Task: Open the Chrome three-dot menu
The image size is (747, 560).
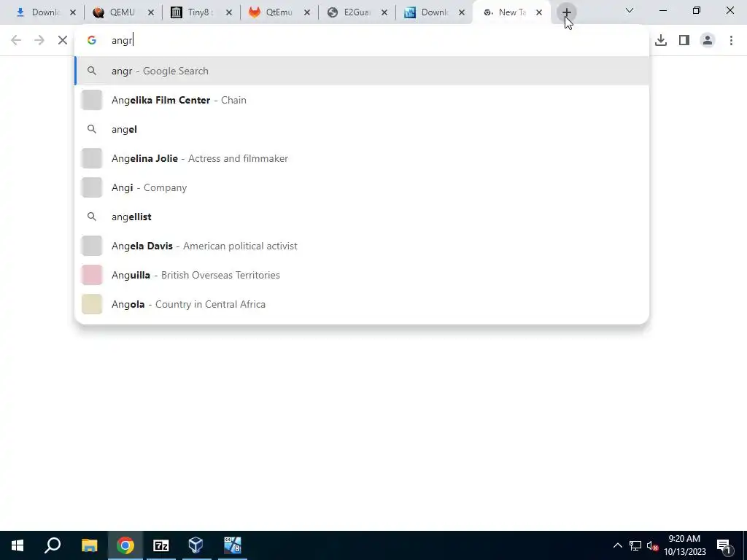Action: coord(731,40)
